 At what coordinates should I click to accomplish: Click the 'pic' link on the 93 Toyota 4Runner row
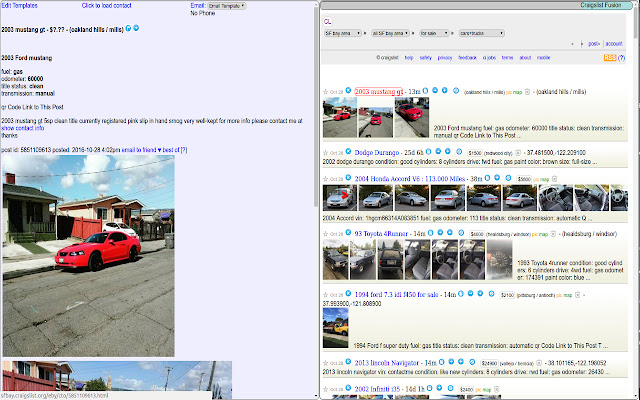click(x=535, y=234)
